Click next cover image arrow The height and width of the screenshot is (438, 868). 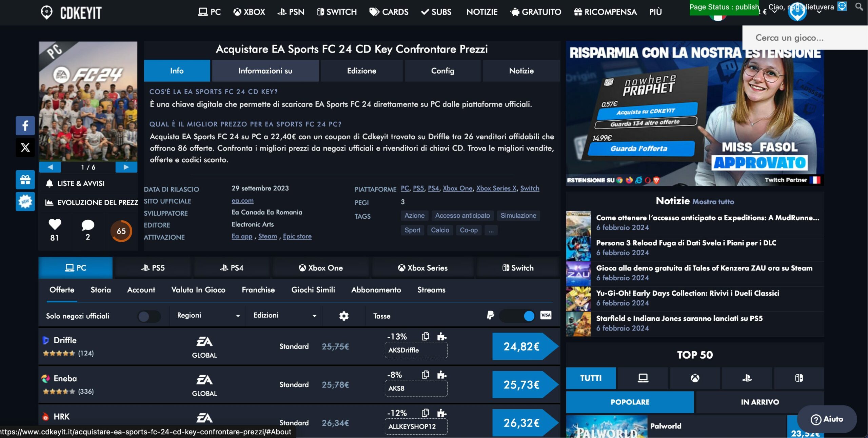[126, 167]
